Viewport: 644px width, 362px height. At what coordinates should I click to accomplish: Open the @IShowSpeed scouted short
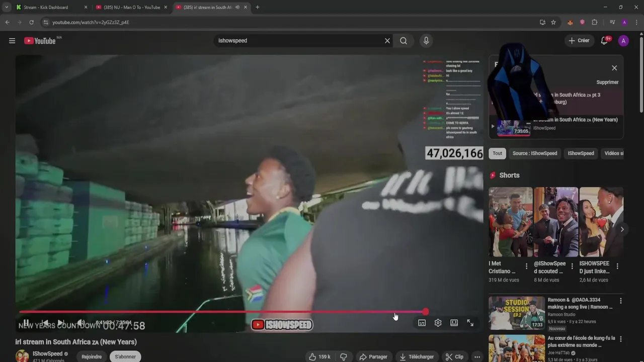tap(555, 222)
